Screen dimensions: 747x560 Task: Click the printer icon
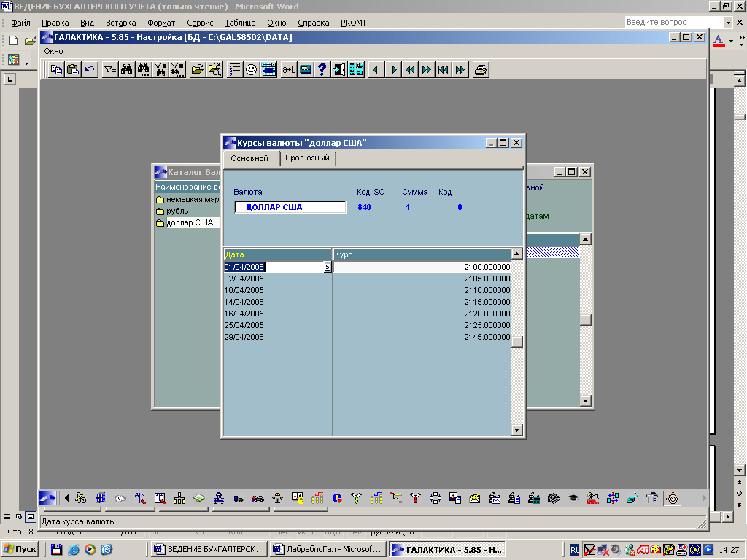pyautogui.click(x=481, y=70)
